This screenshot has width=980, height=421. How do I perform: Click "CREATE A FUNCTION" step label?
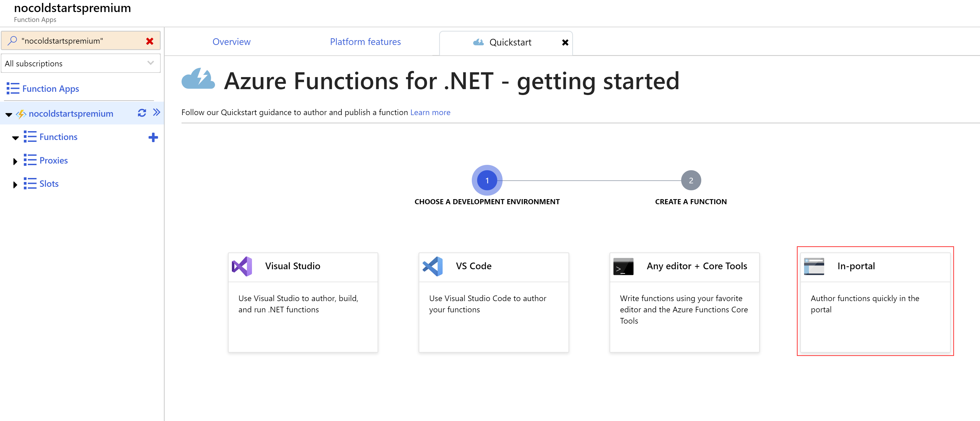tap(691, 202)
